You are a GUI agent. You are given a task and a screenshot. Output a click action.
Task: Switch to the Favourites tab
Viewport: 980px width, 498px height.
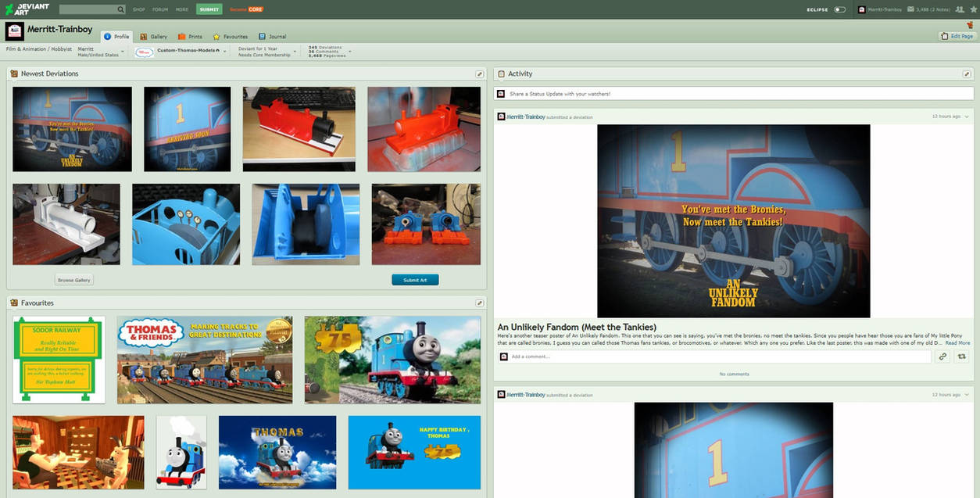coord(231,37)
